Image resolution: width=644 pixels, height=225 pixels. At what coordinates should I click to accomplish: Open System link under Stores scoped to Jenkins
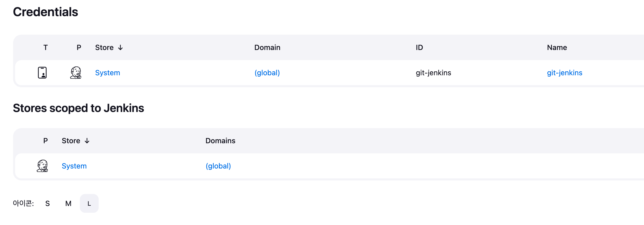pos(74,166)
